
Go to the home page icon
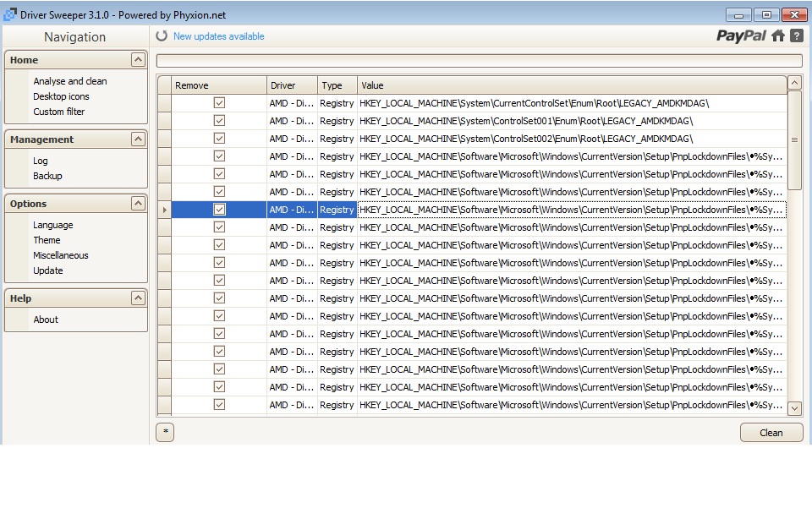(x=778, y=36)
